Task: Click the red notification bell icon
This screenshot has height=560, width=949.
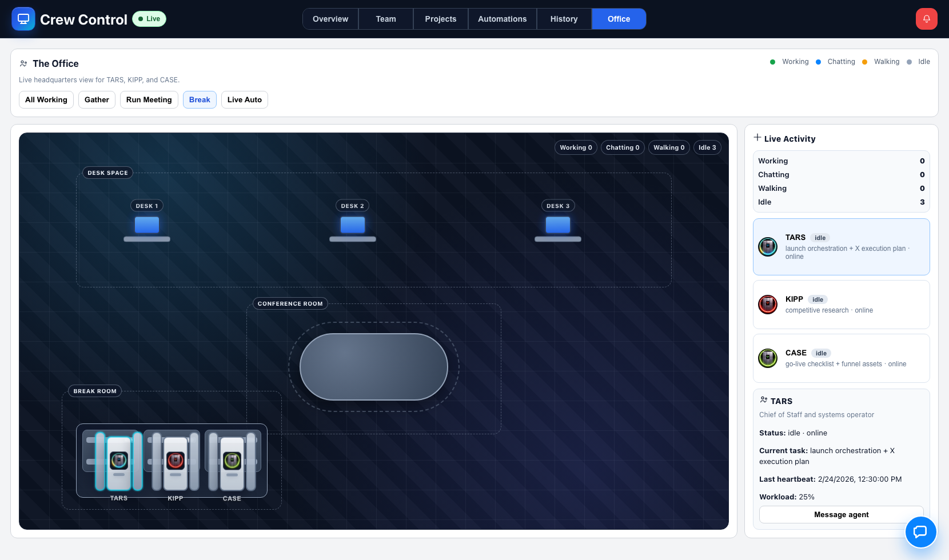Action: coord(926,19)
